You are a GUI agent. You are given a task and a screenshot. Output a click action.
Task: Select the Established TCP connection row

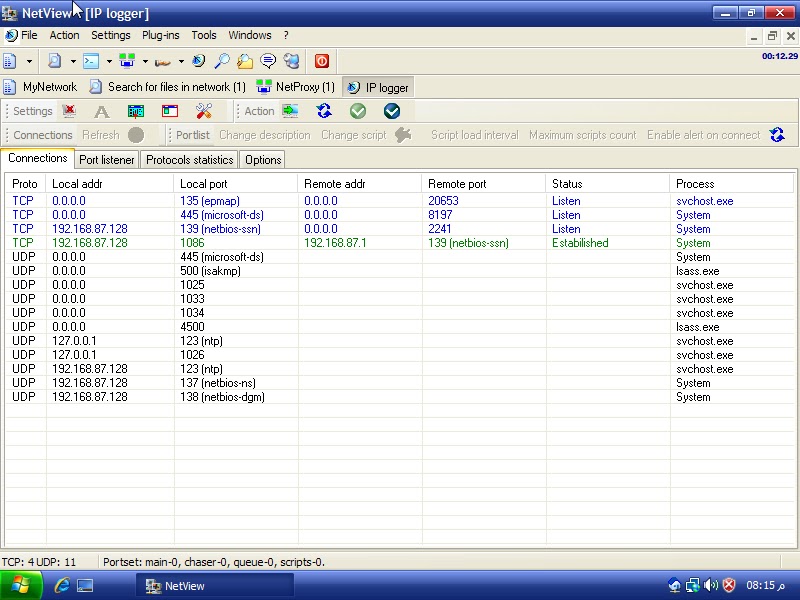coord(300,243)
